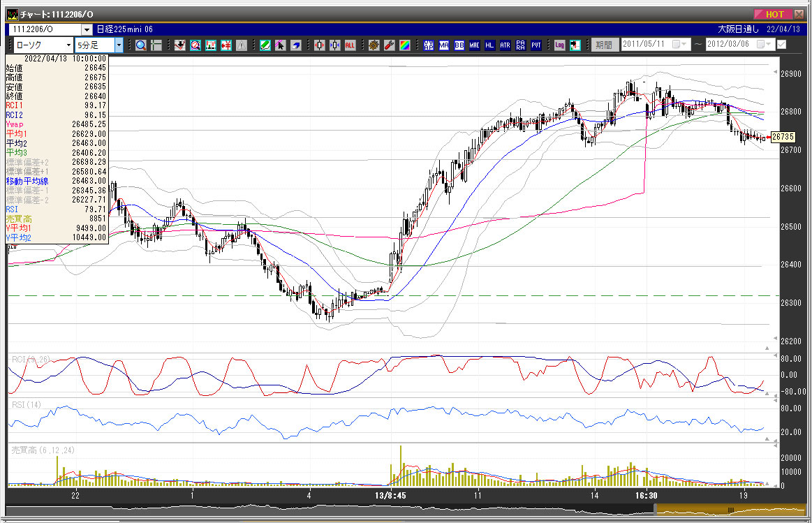Click the 期間 period button
The height and width of the screenshot is (523, 812).
(604, 45)
